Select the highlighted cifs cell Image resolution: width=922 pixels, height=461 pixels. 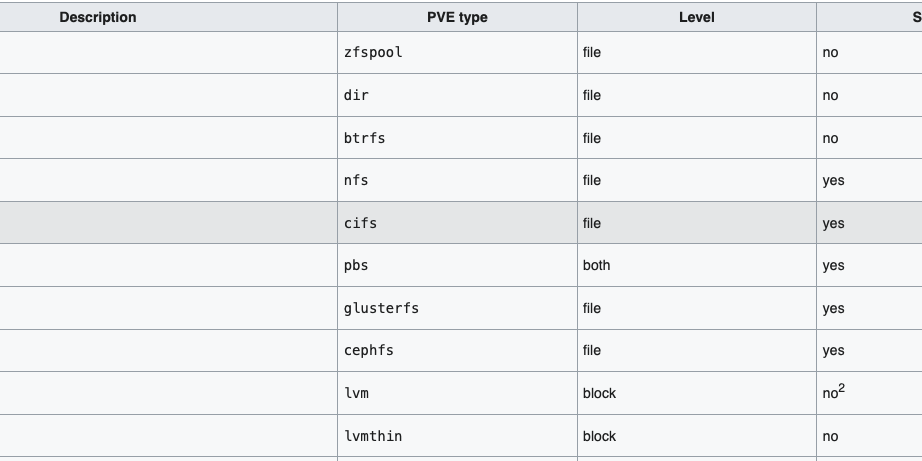point(360,223)
